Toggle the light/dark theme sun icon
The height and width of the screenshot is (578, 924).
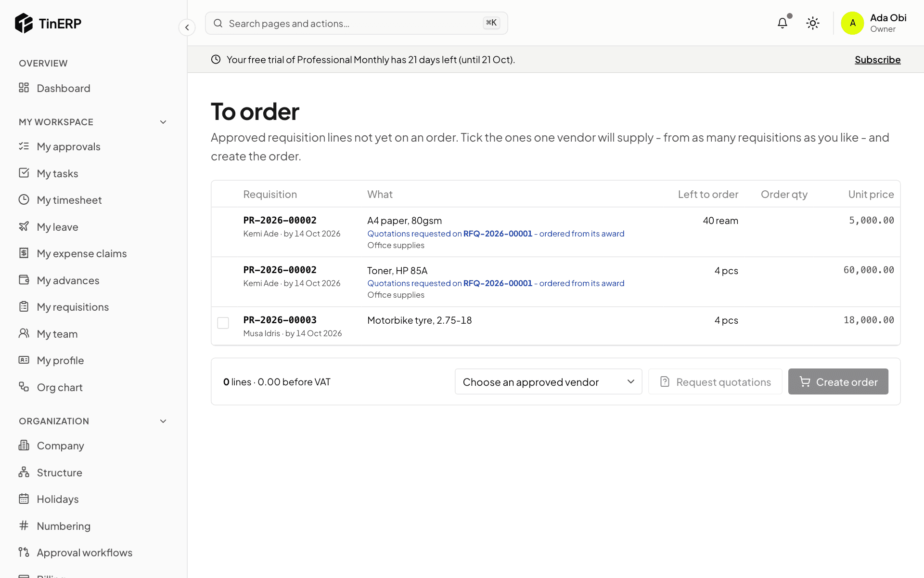point(813,23)
